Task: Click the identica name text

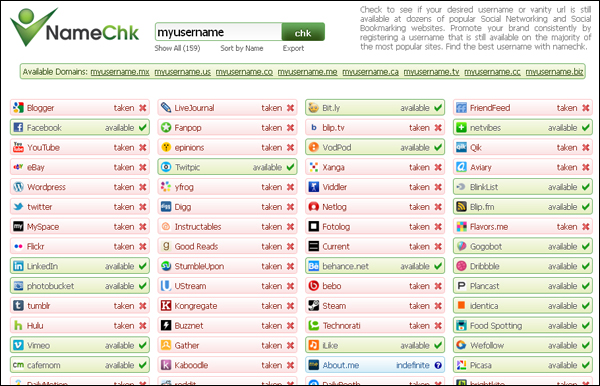Action: coord(484,306)
